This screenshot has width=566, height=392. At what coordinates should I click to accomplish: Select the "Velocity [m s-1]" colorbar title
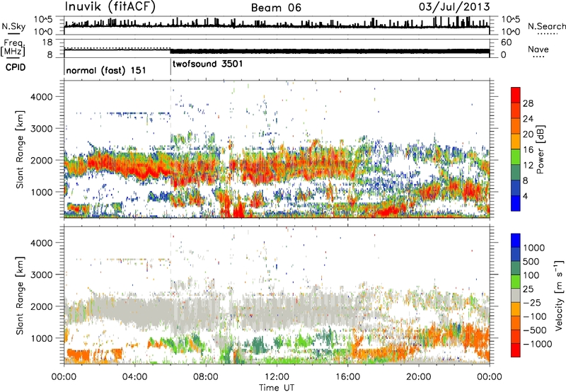(x=559, y=295)
